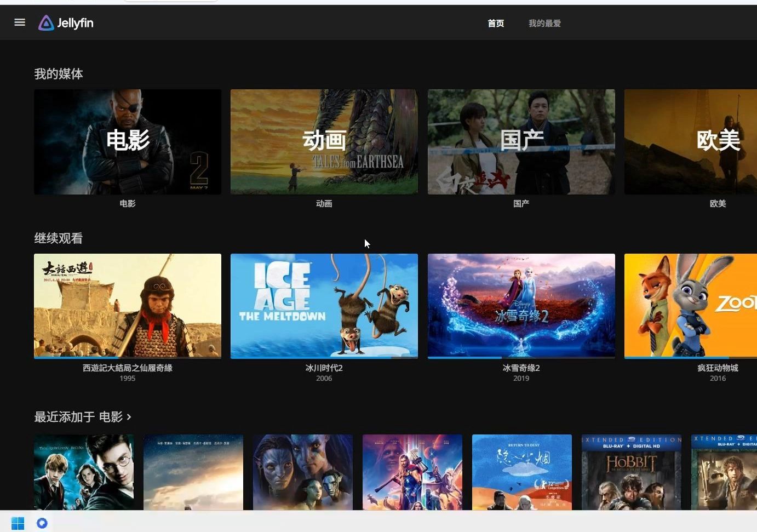
Task: Expand the 最近添加于 电影 section
Action: (x=83, y=417)
